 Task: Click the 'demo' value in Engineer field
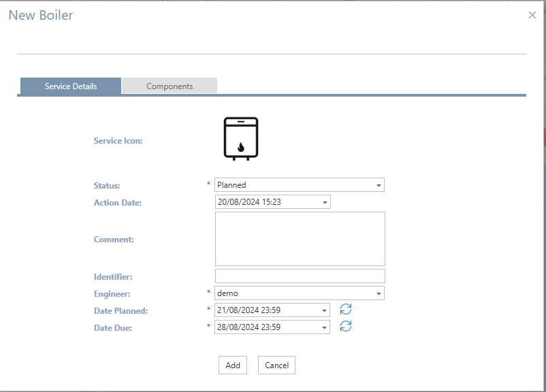228,293
